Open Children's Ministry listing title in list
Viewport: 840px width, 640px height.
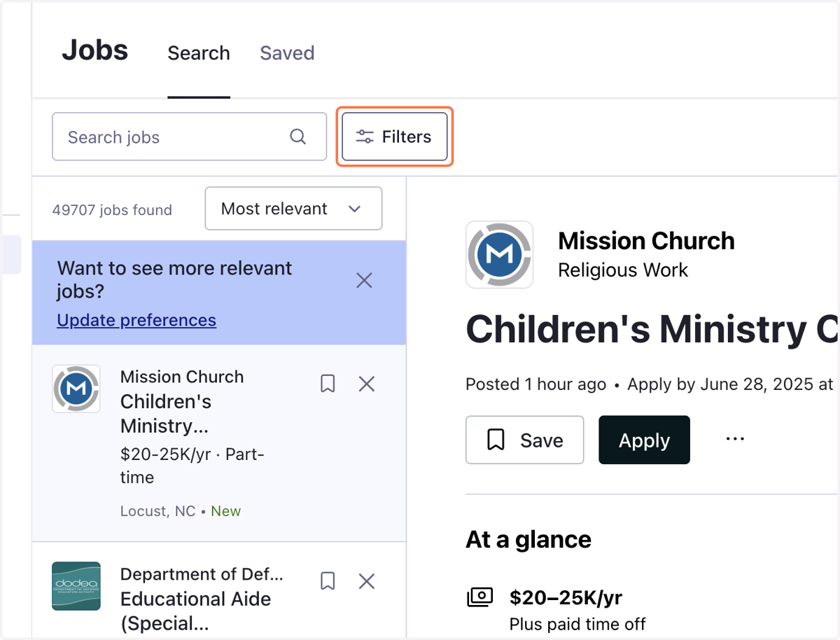pos(166,414)
